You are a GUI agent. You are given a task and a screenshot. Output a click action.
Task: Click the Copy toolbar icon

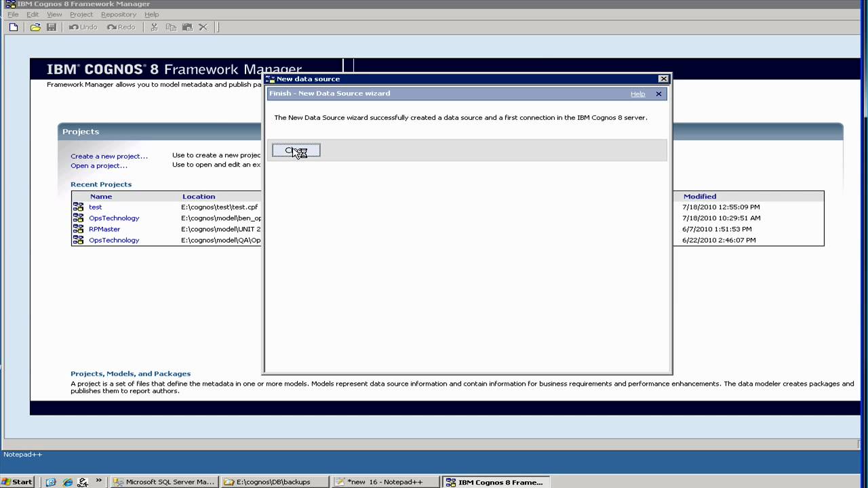[171, 27]
